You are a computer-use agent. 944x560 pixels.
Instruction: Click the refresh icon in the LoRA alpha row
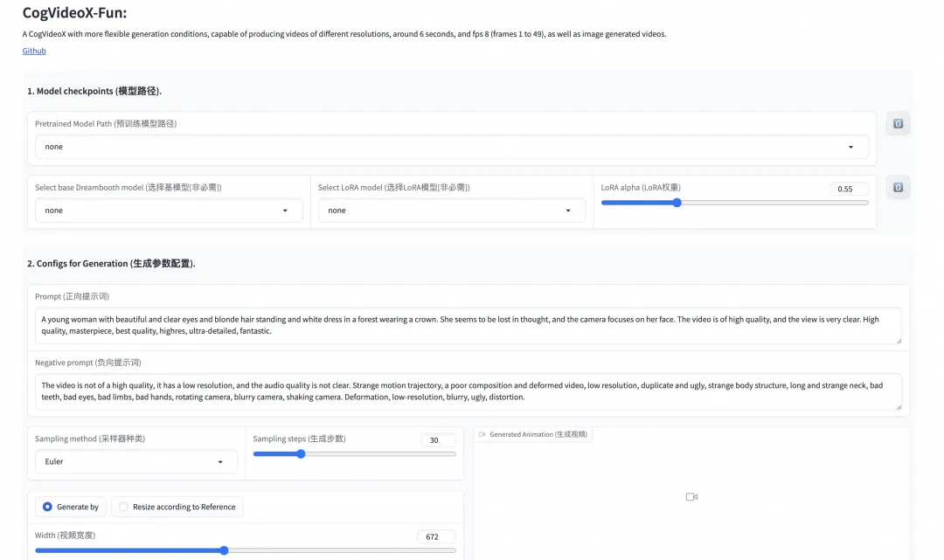pos(898,186)
